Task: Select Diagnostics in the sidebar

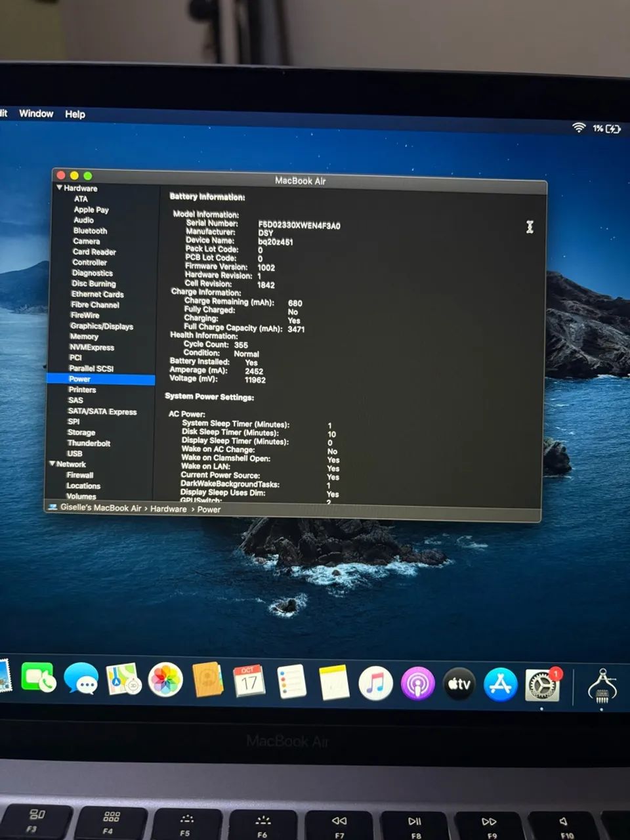Action: point(92,273)
